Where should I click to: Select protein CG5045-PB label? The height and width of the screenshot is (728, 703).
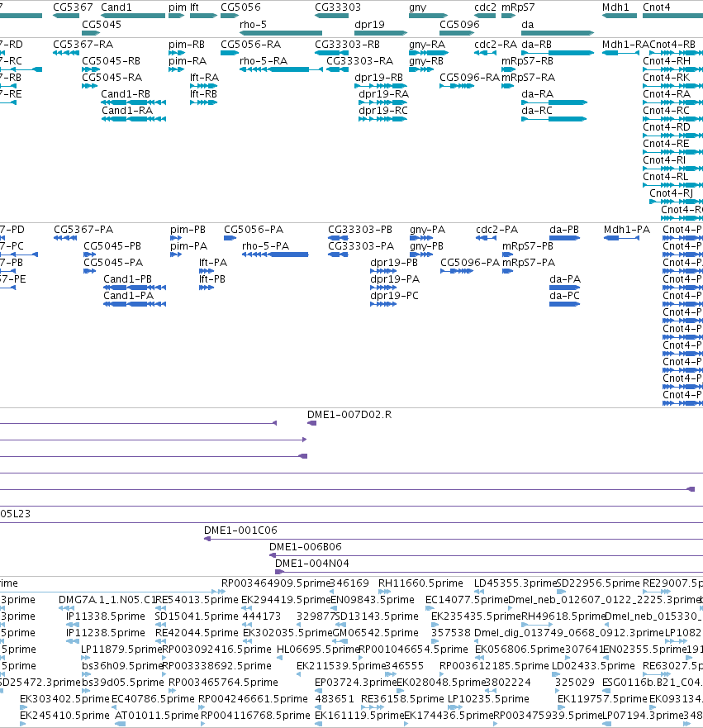click(112, 246)
